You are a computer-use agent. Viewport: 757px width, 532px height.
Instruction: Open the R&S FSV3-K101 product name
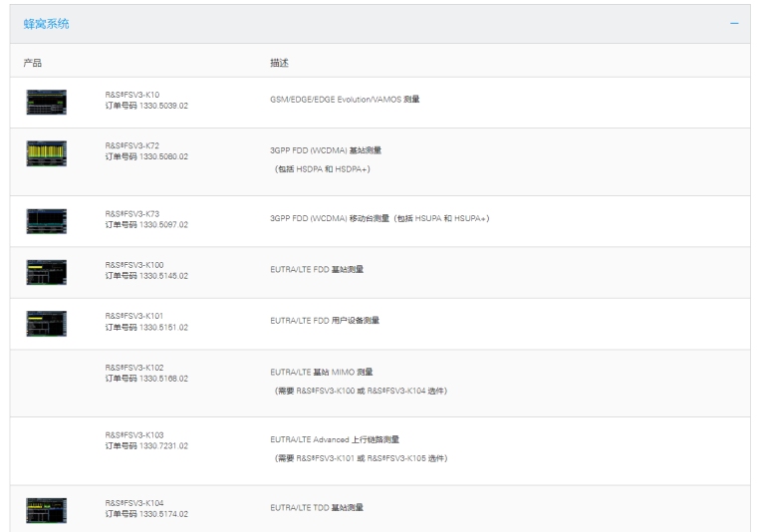coord(134,316)
